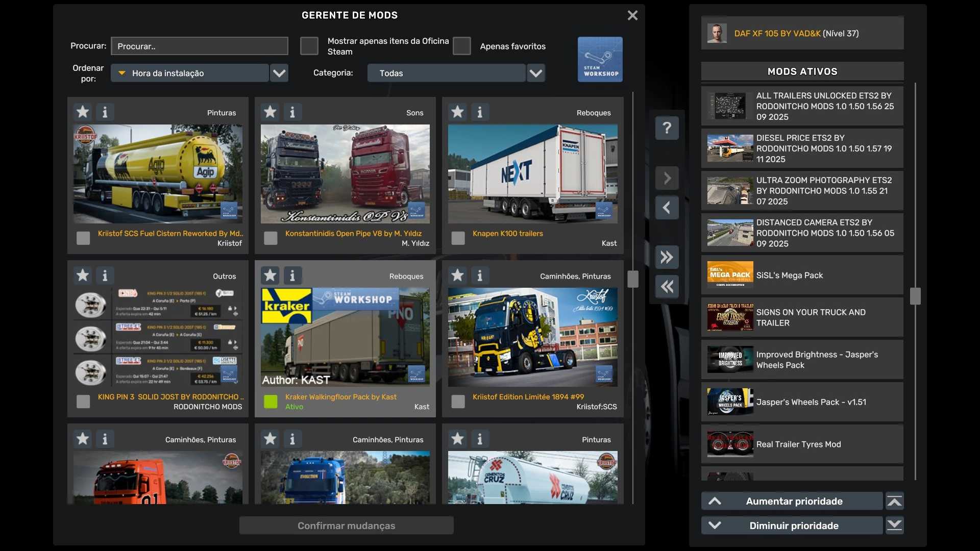Click the Todas category combo box
The image size is (980, 551).
point(446,73)
